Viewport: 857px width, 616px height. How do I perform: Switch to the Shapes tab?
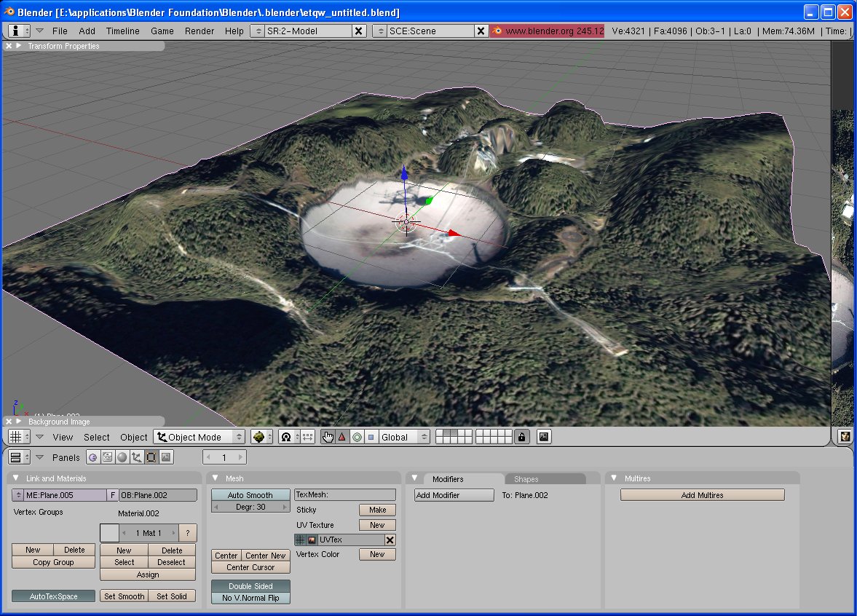(526, 479)
